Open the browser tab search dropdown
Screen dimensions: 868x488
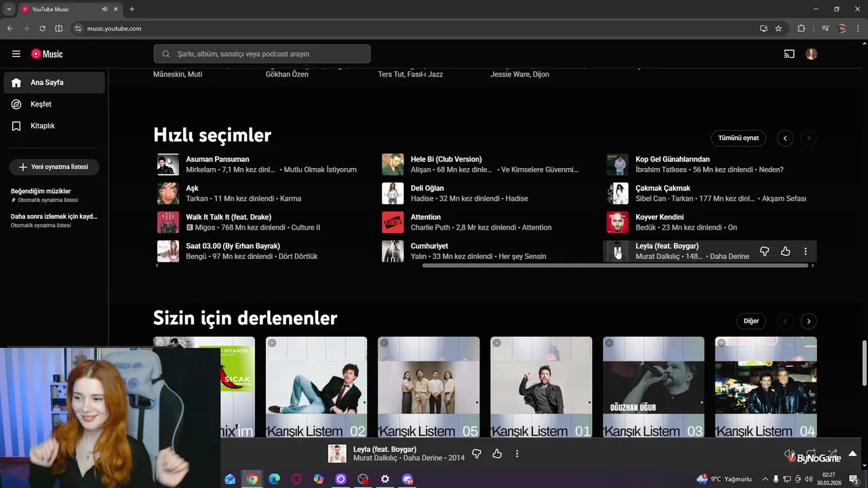coord(9,9)
